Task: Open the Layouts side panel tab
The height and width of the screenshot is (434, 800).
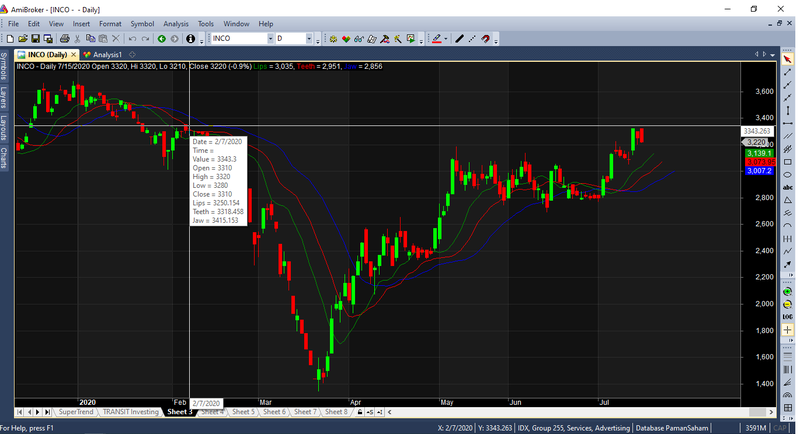Action: tap(4, 127)
